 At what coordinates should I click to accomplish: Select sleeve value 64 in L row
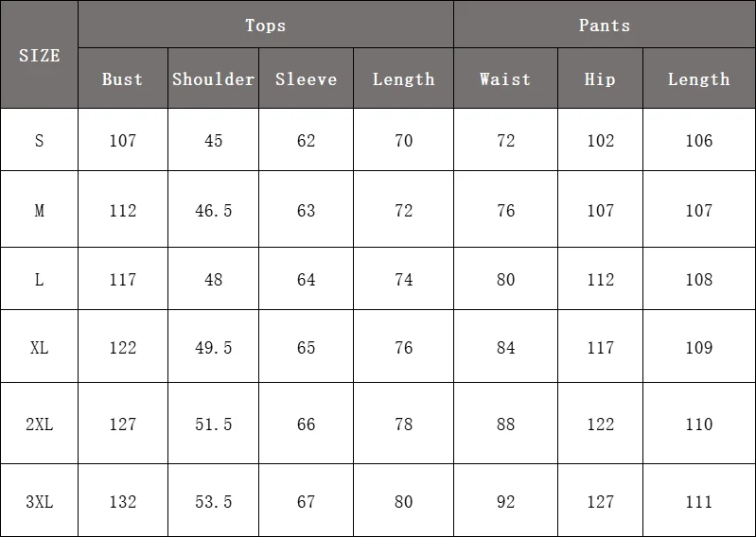tap(306, 280)
